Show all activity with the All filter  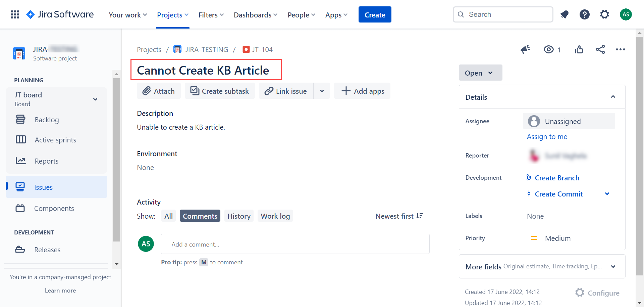(168, 216)
